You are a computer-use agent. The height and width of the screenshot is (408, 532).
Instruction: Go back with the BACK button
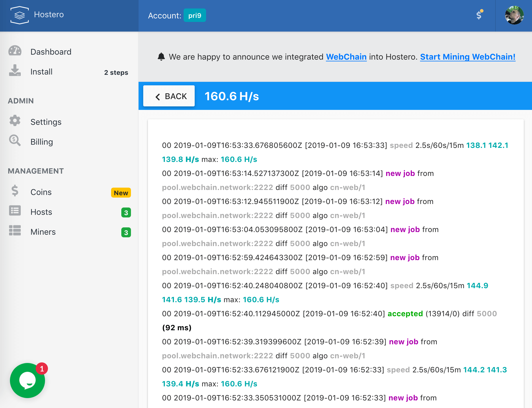(169, 96)
